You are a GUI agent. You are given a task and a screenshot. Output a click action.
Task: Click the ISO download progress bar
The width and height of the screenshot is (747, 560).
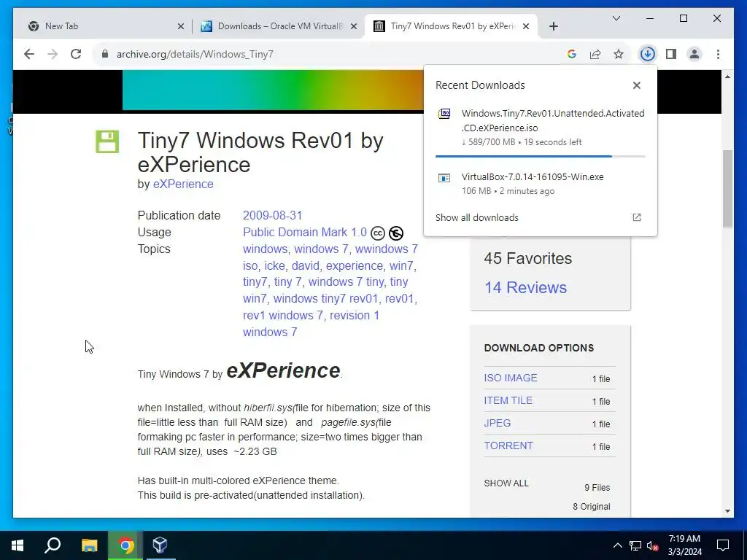(541, 156)
